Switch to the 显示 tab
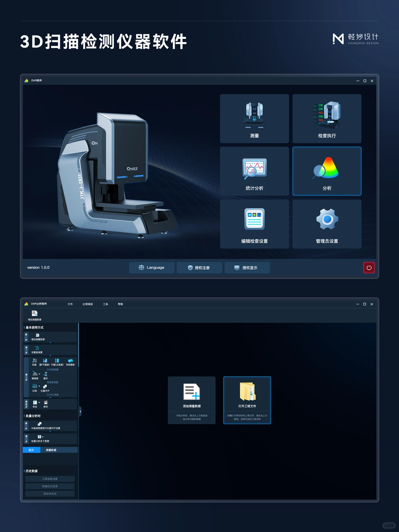Image resolution: width=399 pixels, height=532 pixels. (31, 450)
